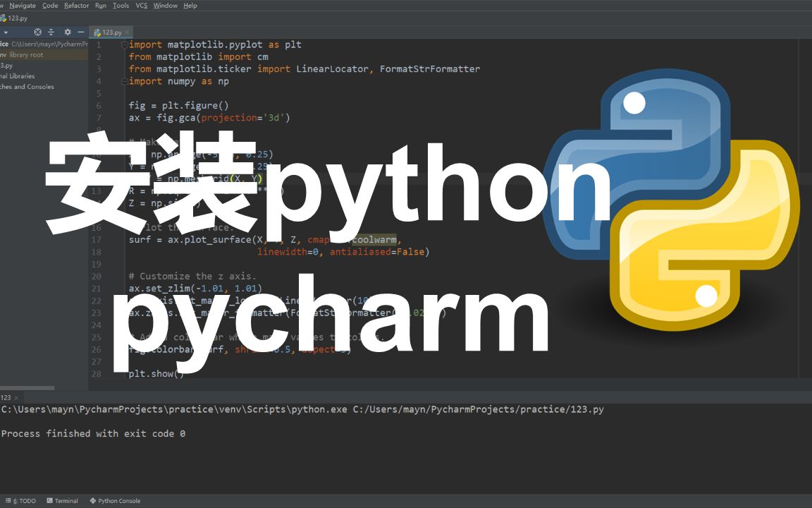Click the horizontal scrollbar below the editor
This screenshot has width=812, height=508.
click(28, 387)
